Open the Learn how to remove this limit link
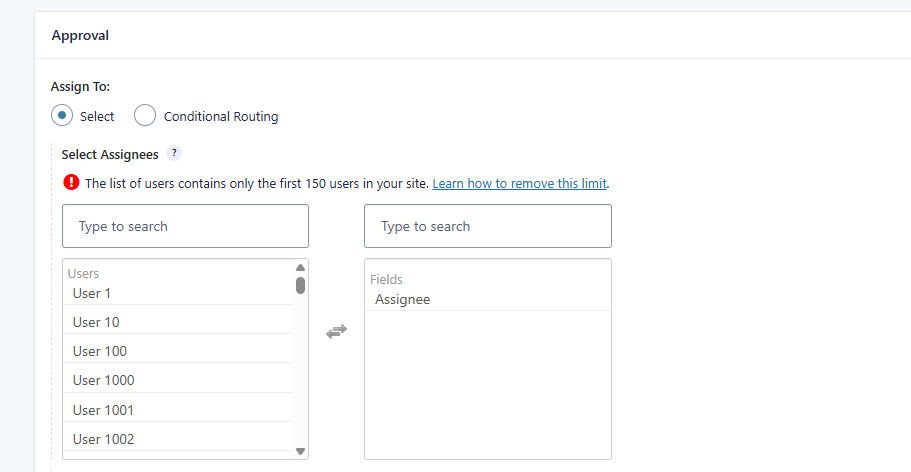Viewport: 911px width, 472px height. (519, 184)
